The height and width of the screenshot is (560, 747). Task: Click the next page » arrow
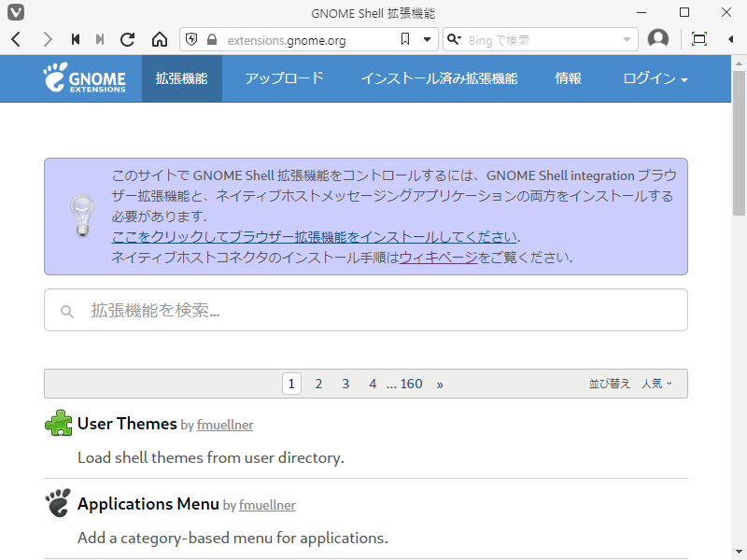pyautogui.click(x=440, y=385)
